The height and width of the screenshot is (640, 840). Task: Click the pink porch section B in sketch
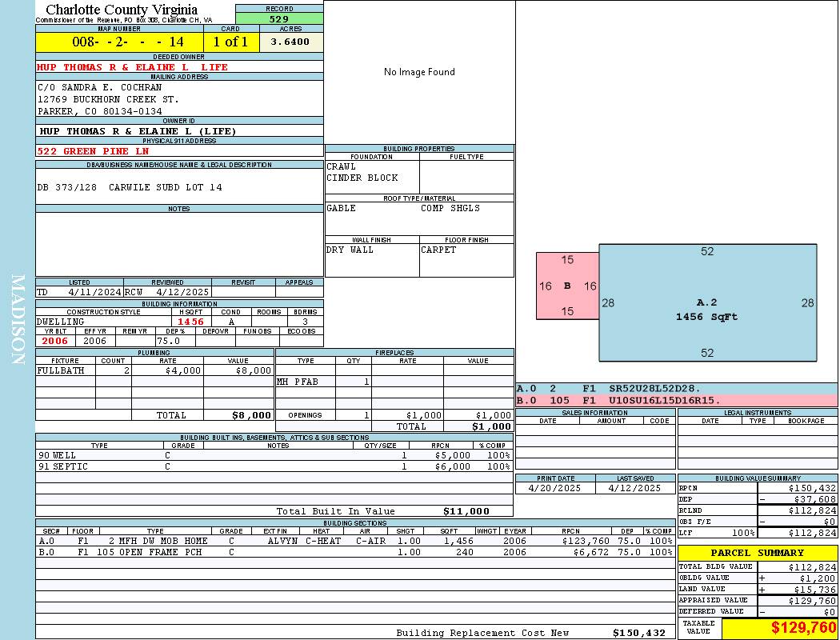567,286
